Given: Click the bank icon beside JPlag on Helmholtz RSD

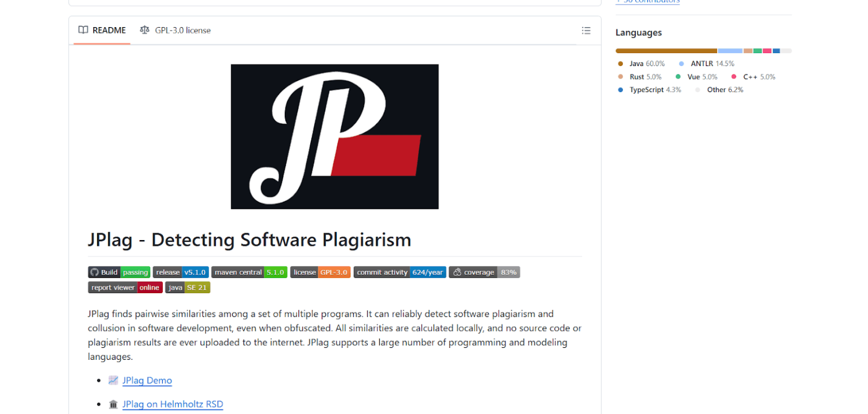Looking at the screenshot, I should (112, 404).
